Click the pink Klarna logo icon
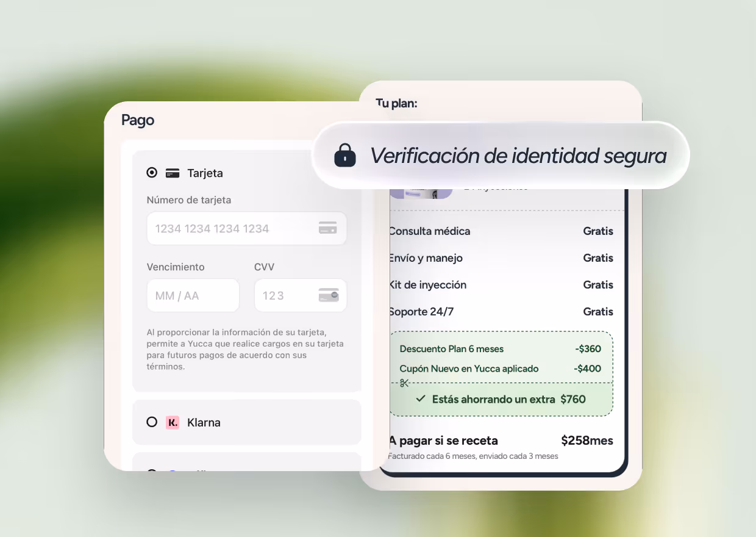756x537 pixels. [x=173, y=422]
